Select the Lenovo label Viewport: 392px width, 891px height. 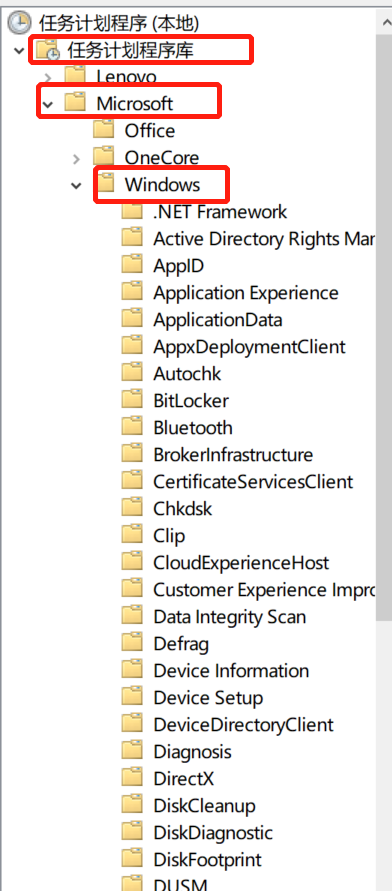[126, 76]
